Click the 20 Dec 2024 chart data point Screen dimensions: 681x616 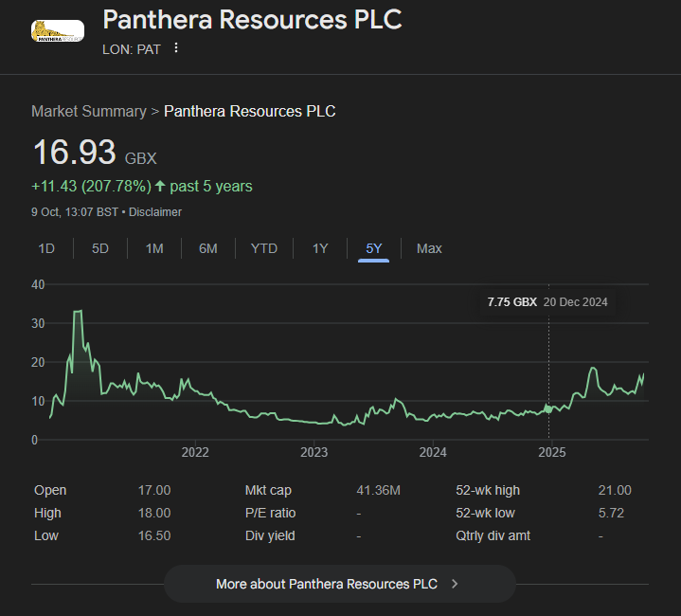548,409
